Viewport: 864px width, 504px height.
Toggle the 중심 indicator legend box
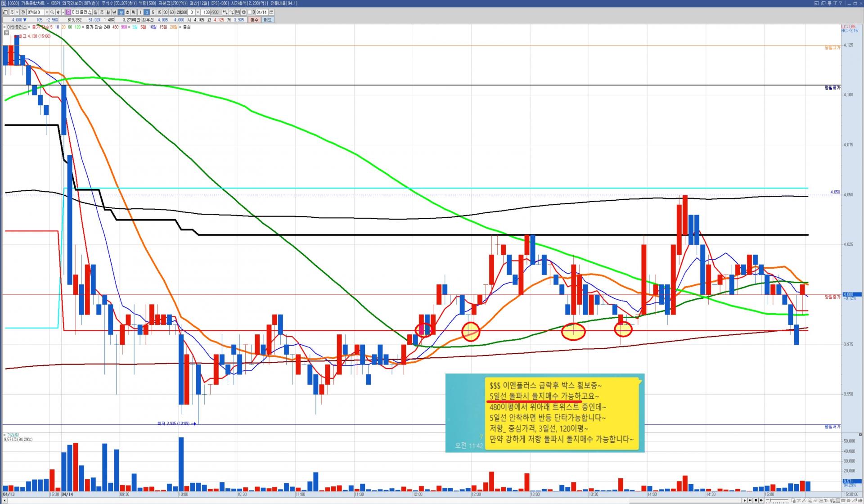pos(180,27)
